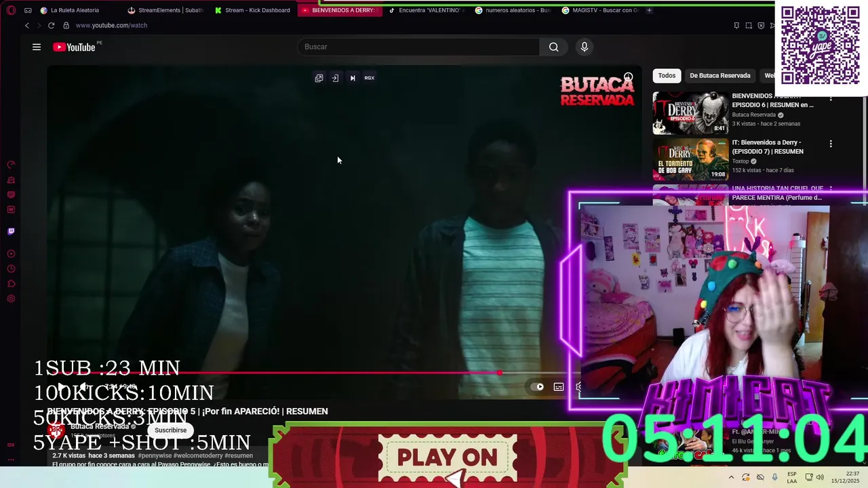Open the YouTube hamburger guide menu

pyautogui.click(x=37, y=47)
